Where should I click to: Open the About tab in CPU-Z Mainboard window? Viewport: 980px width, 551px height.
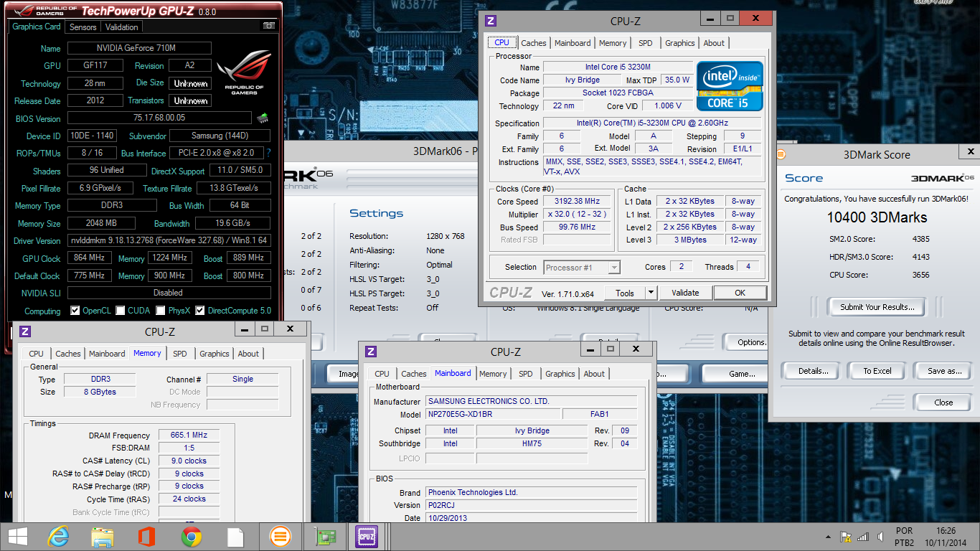click(594, 374)
